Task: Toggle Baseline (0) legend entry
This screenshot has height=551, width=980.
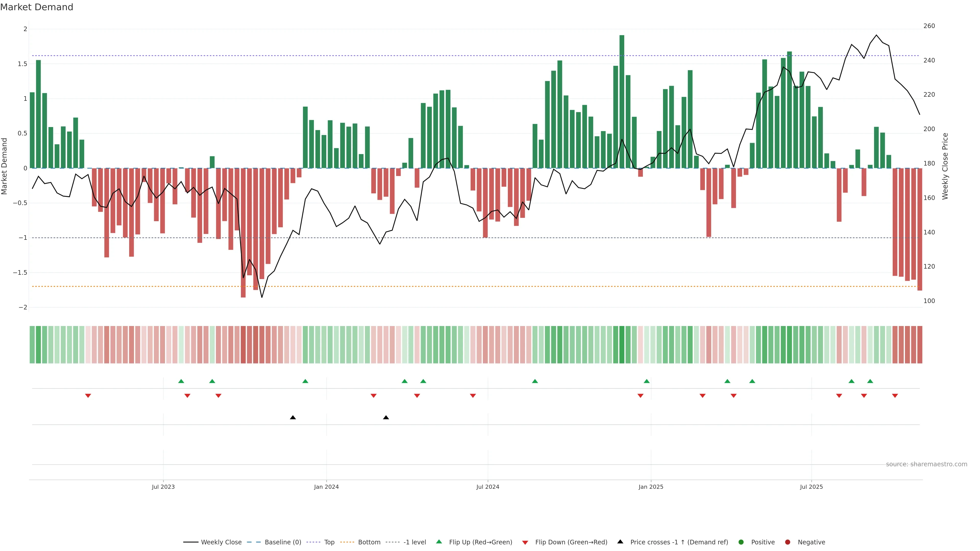Action: (283, 542)
